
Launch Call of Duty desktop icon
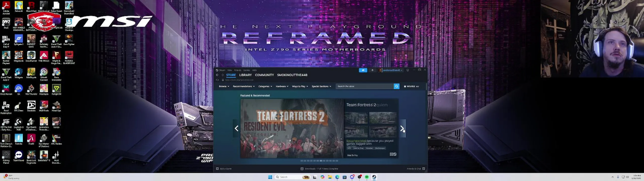[6, 41]
